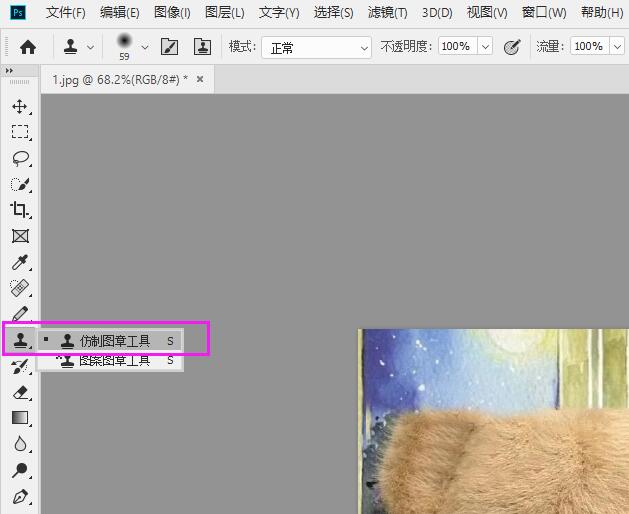Image resolution: width=629 pixels, height=514 pixels.
Task: Open the 视图(V) menu
Action: click(x=487, y=13)
